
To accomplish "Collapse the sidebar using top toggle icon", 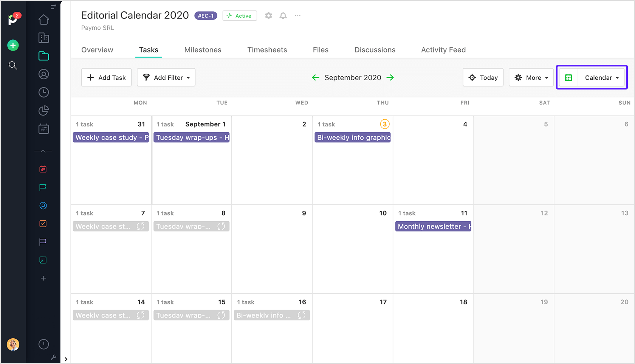I will click(53, 6).
